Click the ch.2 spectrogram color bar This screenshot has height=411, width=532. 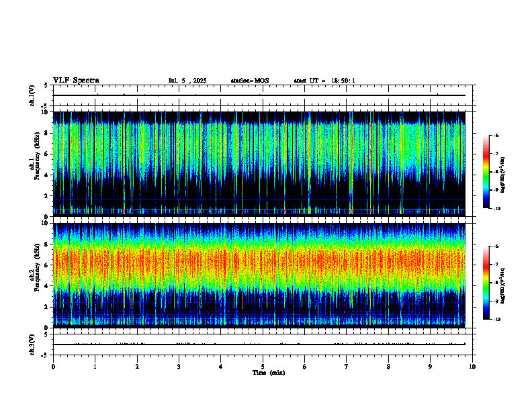486,283
